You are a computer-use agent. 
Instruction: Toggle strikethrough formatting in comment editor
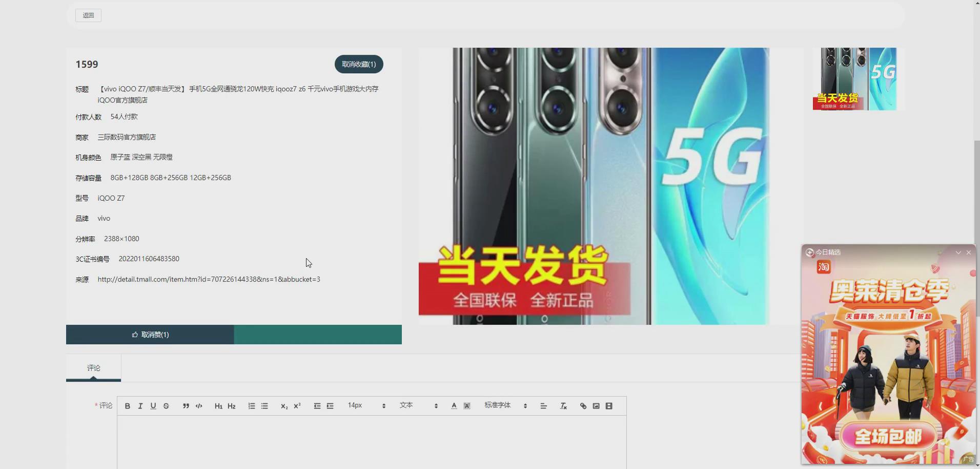pyautogui.click(x=166, y=406)
